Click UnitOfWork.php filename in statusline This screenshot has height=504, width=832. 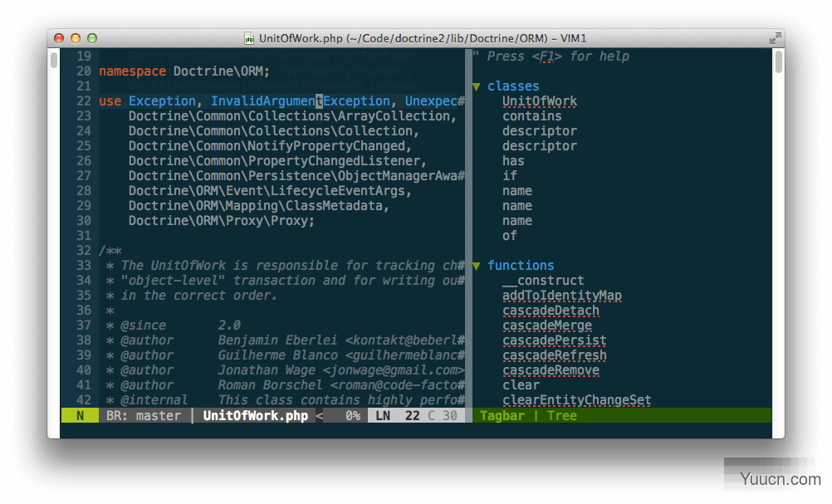tap(255, 415)
